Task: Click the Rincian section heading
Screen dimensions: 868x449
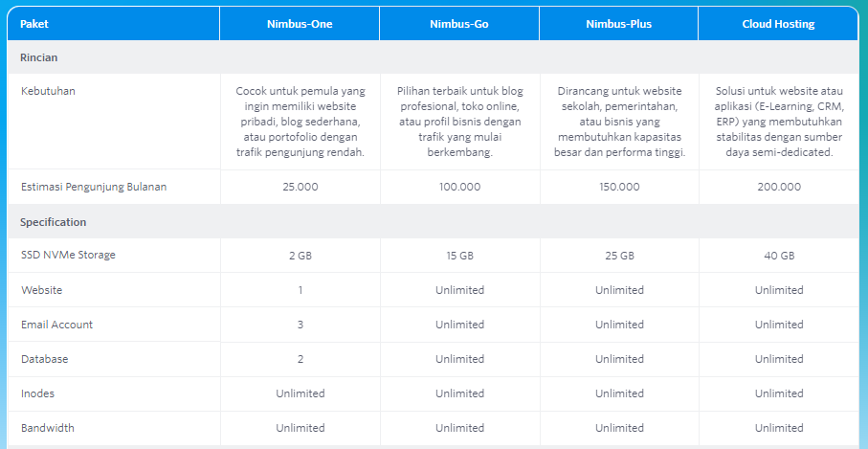Action: 38,57
